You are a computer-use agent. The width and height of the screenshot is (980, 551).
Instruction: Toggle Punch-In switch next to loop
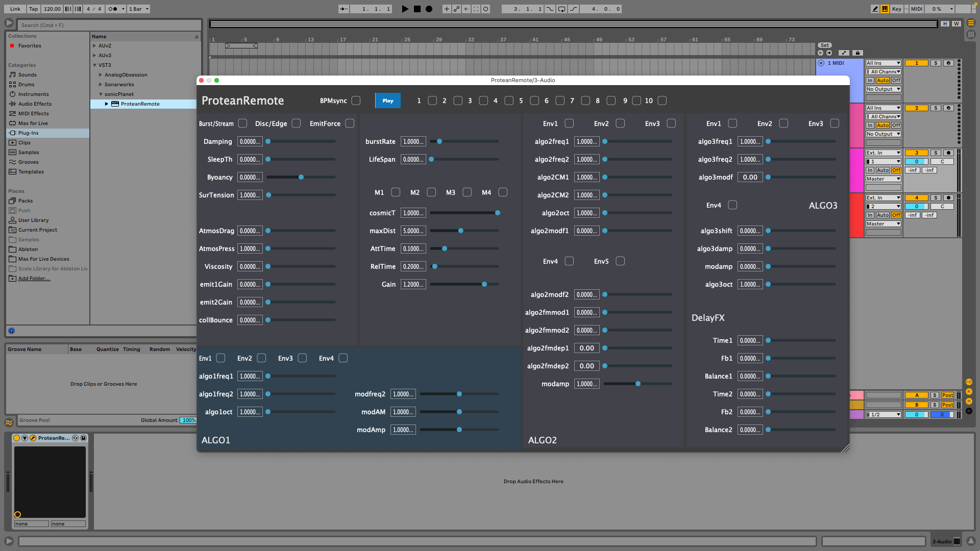pyautogui.click(x=550, y=9)
